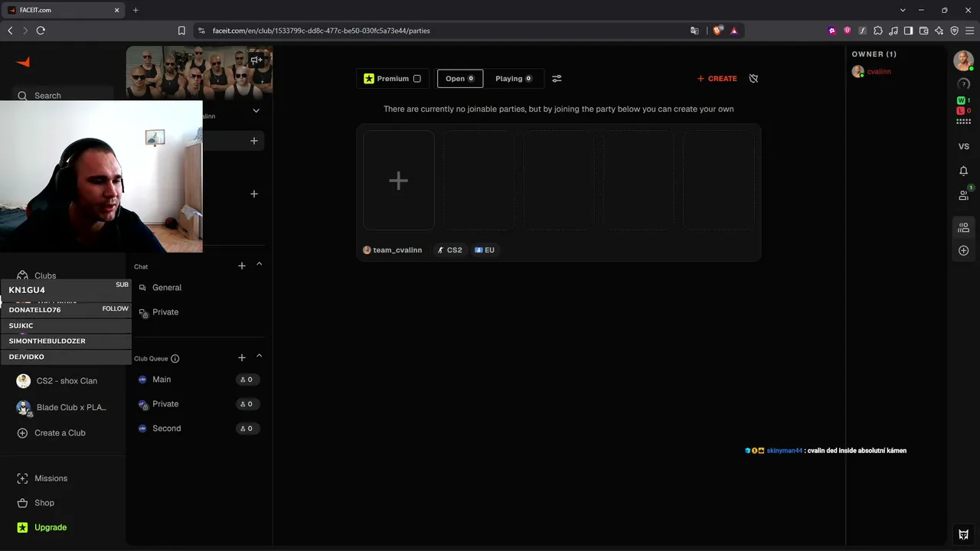Image resolution: width=980 pixels, height=551 pixels.
Task: Open the help question mark icon
Action: 964,84
